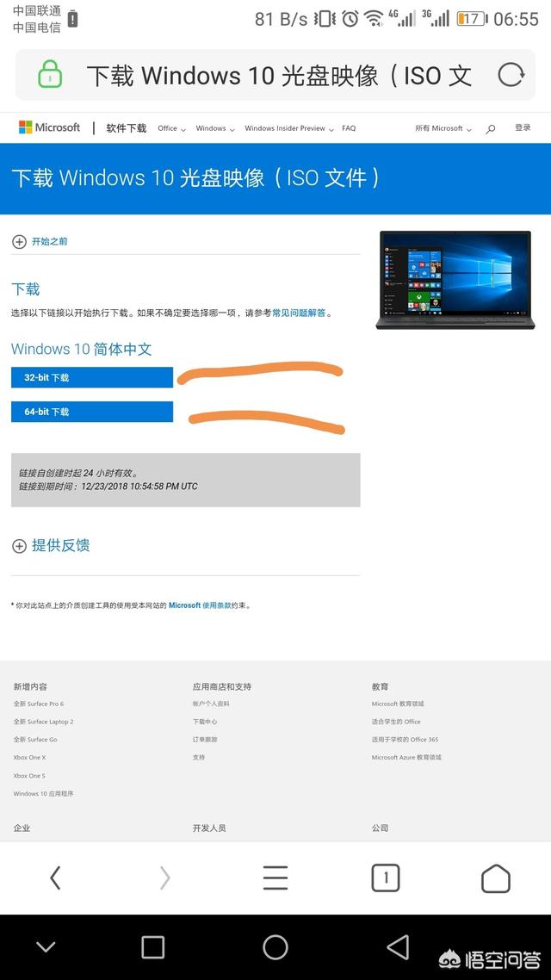Open the FAQ menu item
This screenshot has height=980, width=551.
click(x=349, y=128)
